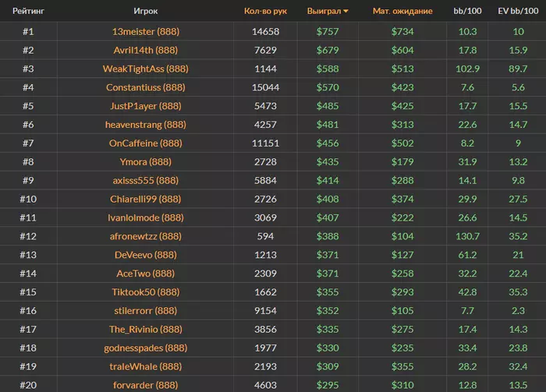Viewport: 546px width, 392px height.
Task: Open player godnesspades (888) profile
Action: (x=146, y=348)
